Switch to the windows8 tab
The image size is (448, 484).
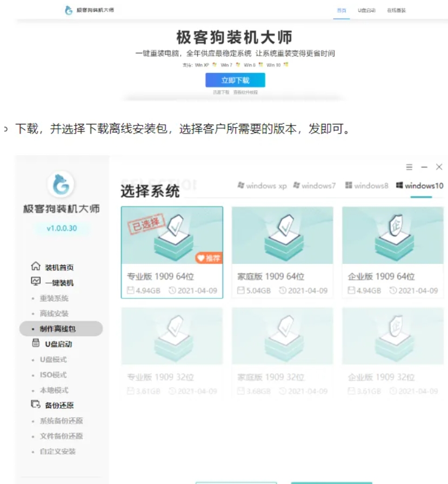(366, 186)
